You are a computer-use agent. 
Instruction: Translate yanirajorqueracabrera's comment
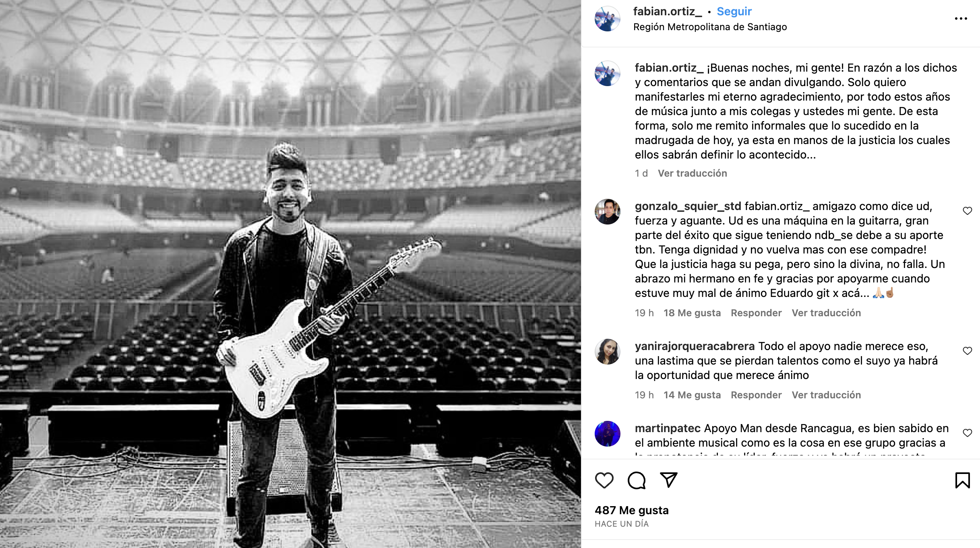point(826,395)
